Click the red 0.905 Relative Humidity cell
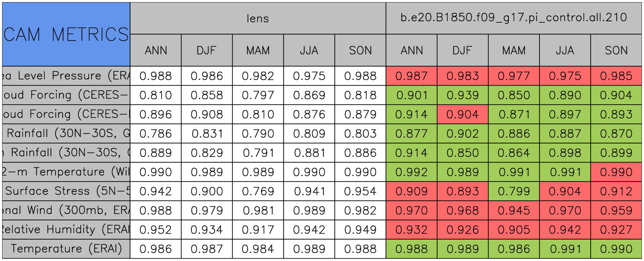644x261 pixels. coord(513,229)
